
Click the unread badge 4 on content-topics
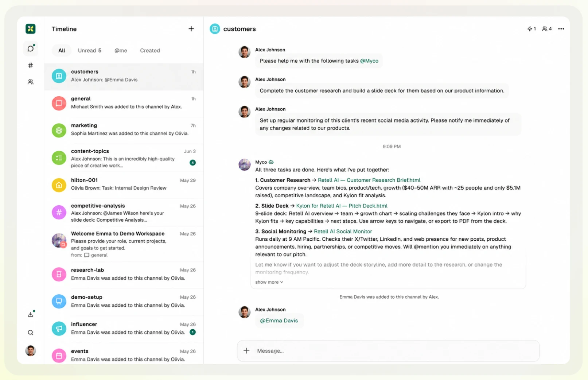click(x=192, y=163)
